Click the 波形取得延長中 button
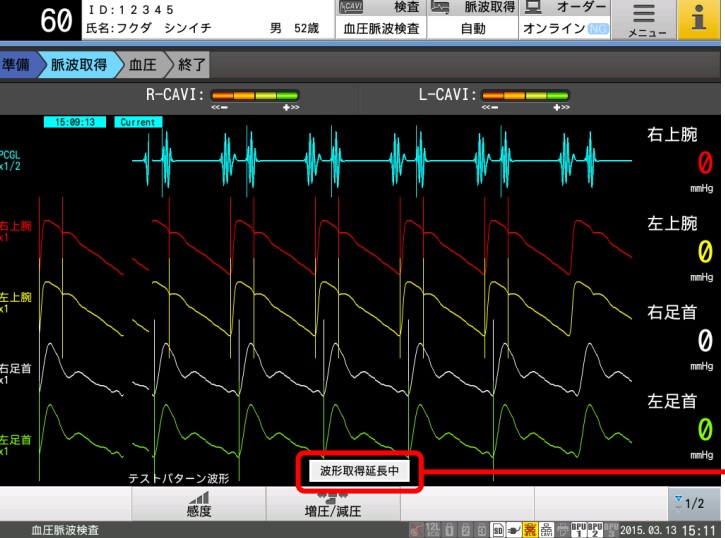725x538 pixels. pyautogui.click(x=359, y=471)
